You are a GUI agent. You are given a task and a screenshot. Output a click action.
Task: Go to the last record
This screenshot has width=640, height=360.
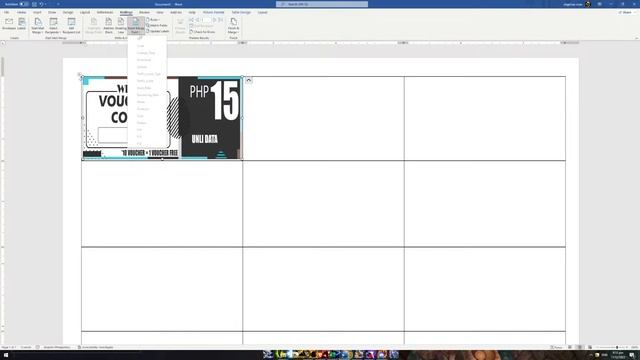[x=221, y=20]
